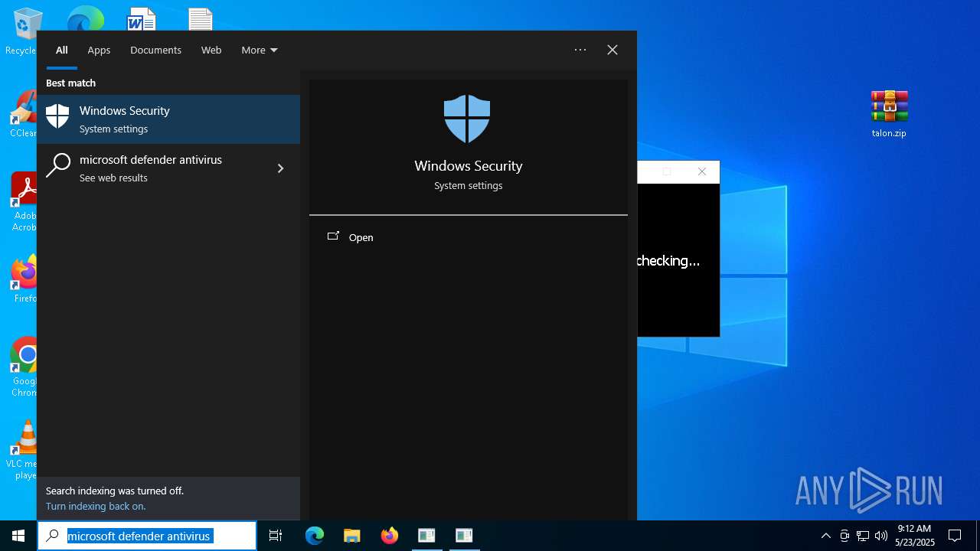
Task: Select CCleaner desktop shortcut
Action: pyautogui.click(x=23, y=114)
